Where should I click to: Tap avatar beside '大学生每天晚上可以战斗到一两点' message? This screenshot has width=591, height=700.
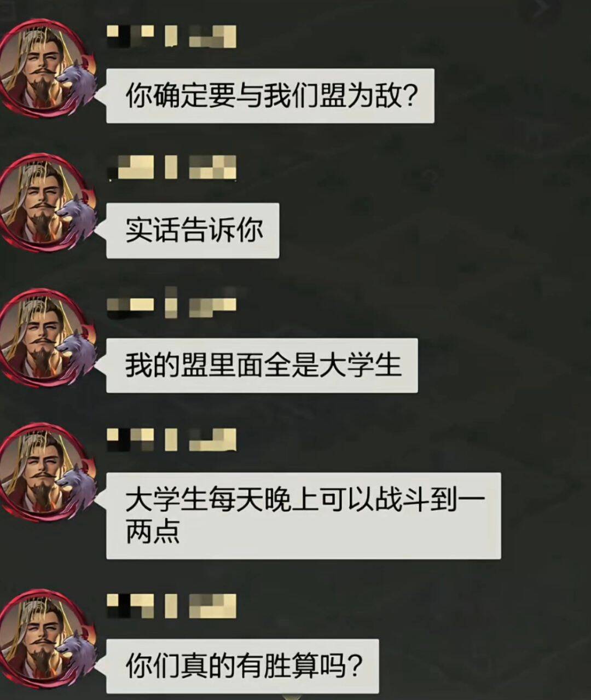(x=48, y=472)
